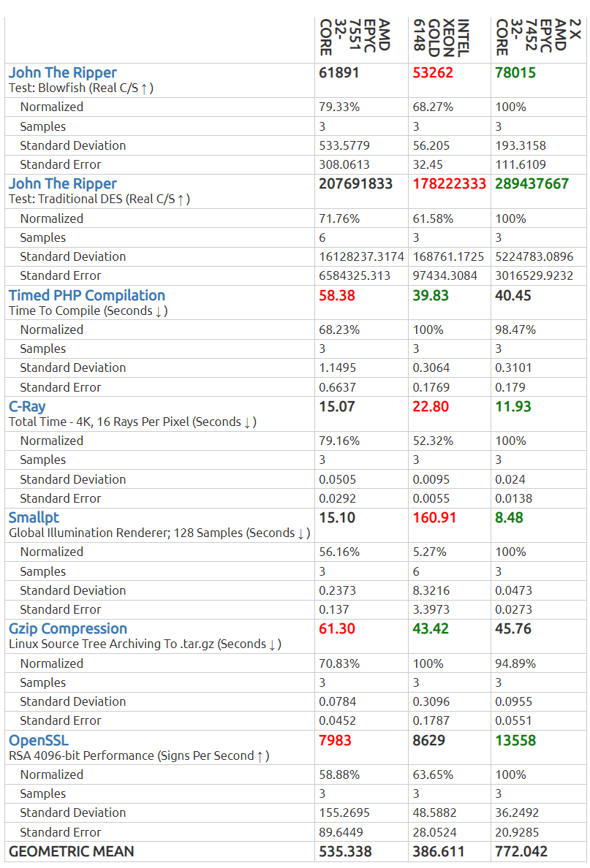Click the Geometric Mean row label
This screenshot has height=868, width=590.
pyautogui.click(x=71, y=851)
